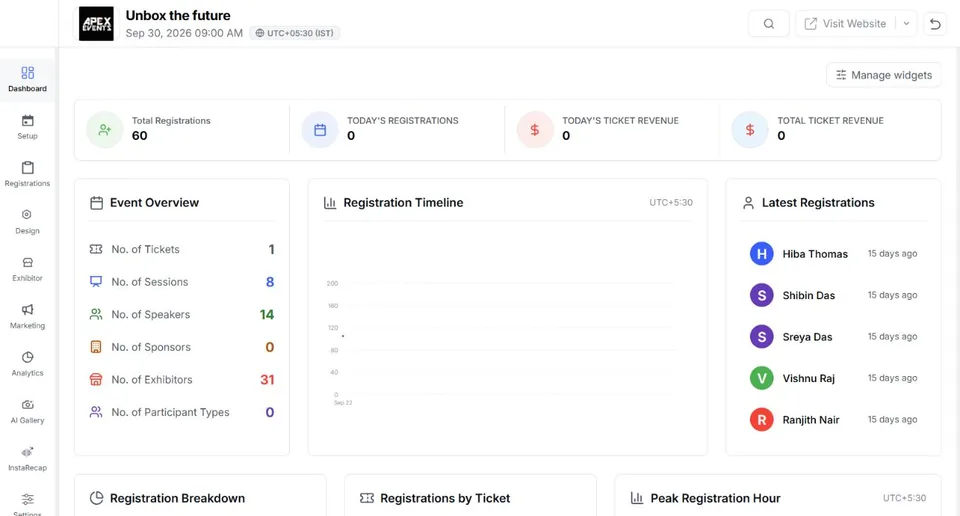Click Hiba Thomas avatar H
960x516 pixels.
pos(762,254)
